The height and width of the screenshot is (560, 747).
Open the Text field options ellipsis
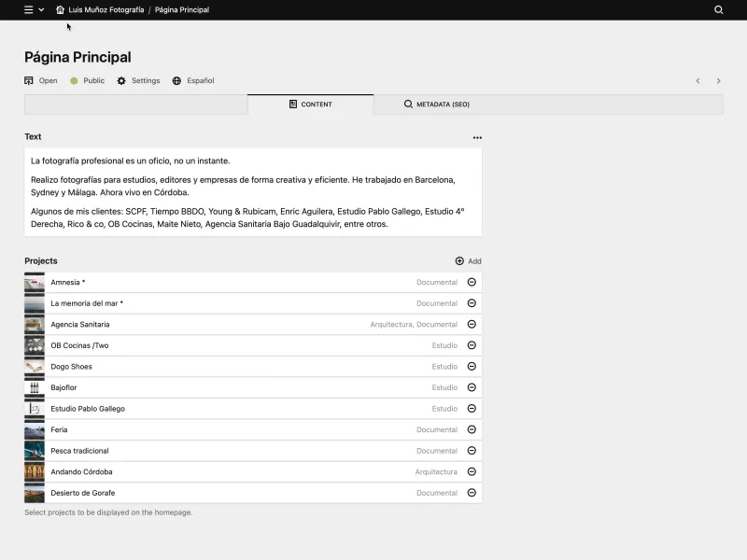475,136
